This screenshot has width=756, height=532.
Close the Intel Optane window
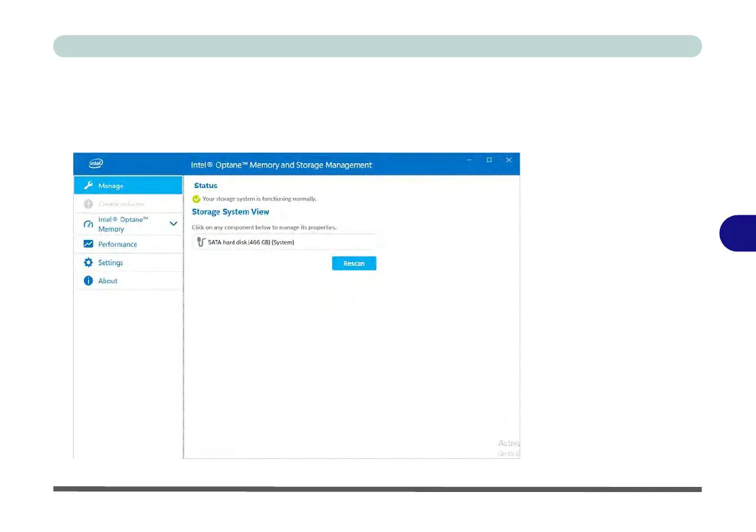[509, 160]
